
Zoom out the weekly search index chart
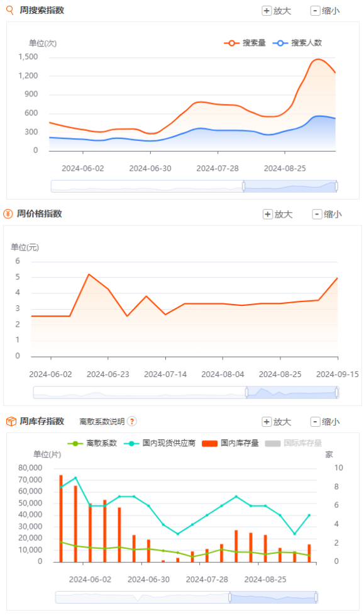click(x=325, y=11)
